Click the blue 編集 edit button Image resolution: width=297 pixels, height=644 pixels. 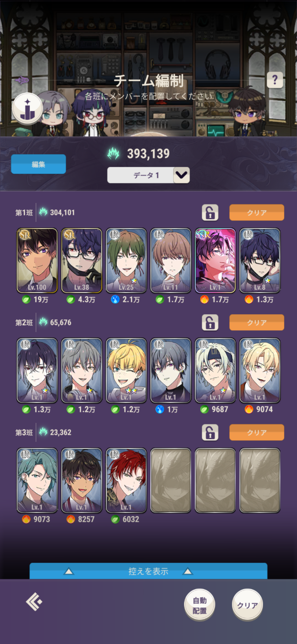click(x=39, y=164)
